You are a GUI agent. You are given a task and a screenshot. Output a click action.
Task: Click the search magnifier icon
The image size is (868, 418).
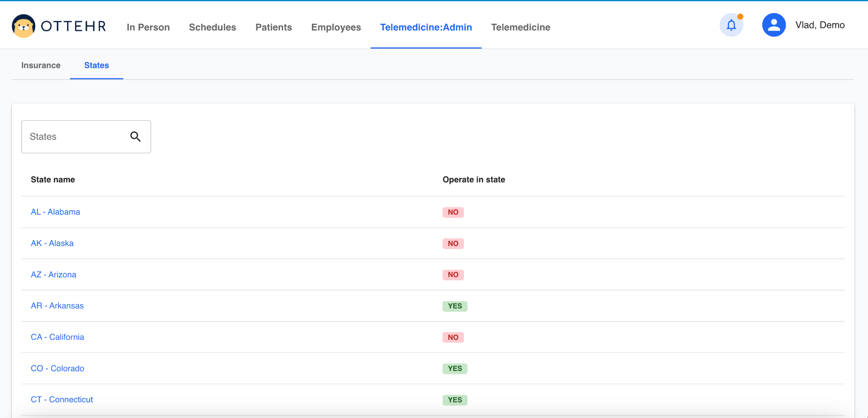(135, 136)
